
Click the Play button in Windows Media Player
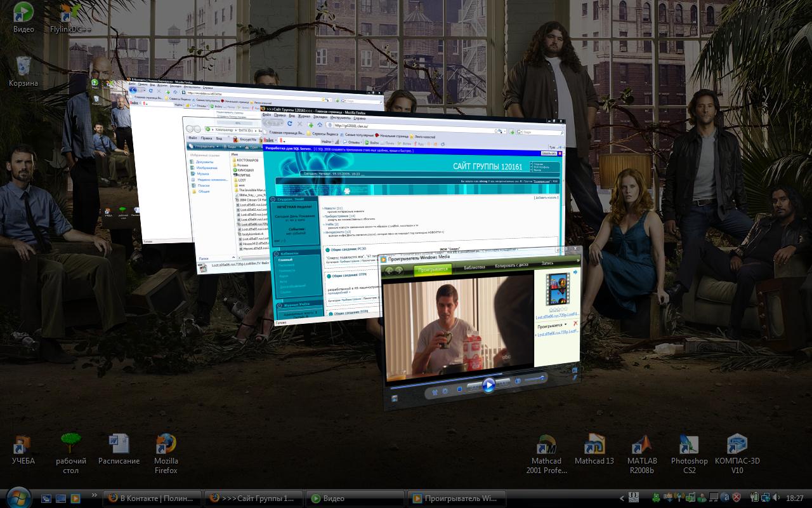pyautogui.click(x=488, y=385)
